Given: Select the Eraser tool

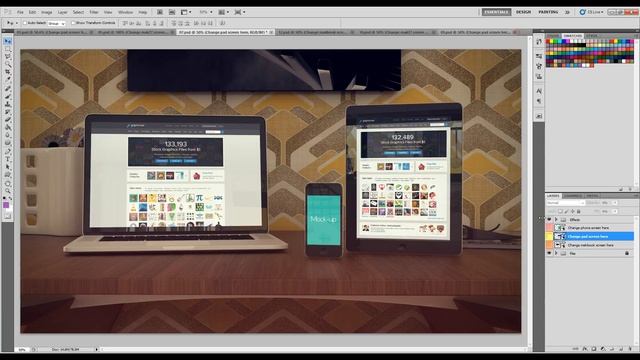Looking at the screenshot, I should pos(7,120).
